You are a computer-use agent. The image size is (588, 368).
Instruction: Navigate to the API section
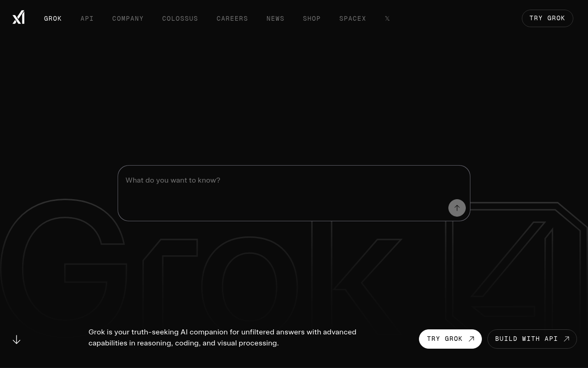point(87,18)
